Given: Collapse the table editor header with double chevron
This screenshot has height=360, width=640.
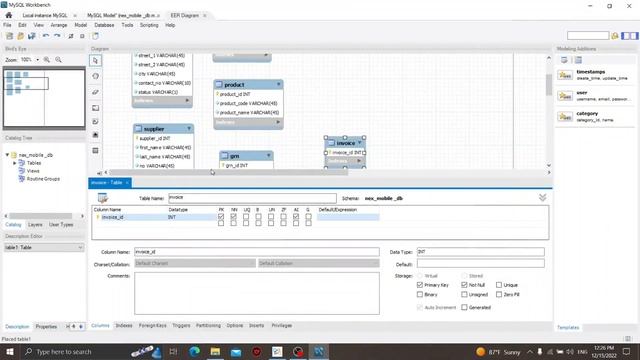Looking at the screenshot, I should click(542, 198).
